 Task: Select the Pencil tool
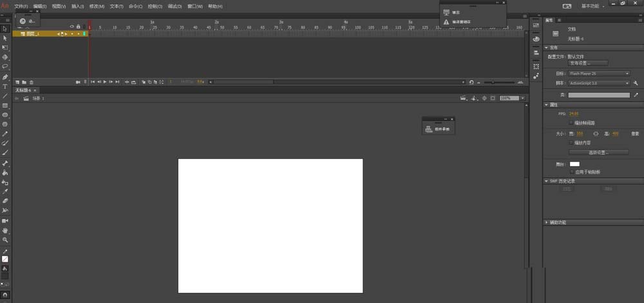click(5, 134)
